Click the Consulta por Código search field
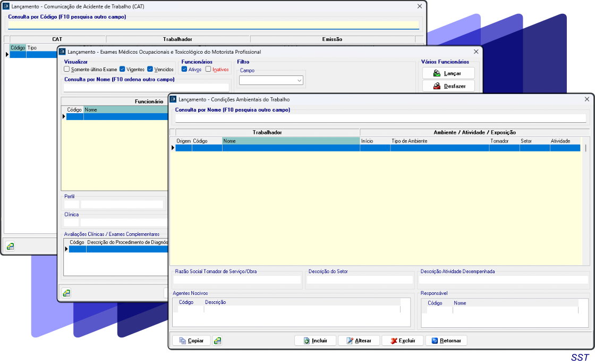 coord(214,25)
